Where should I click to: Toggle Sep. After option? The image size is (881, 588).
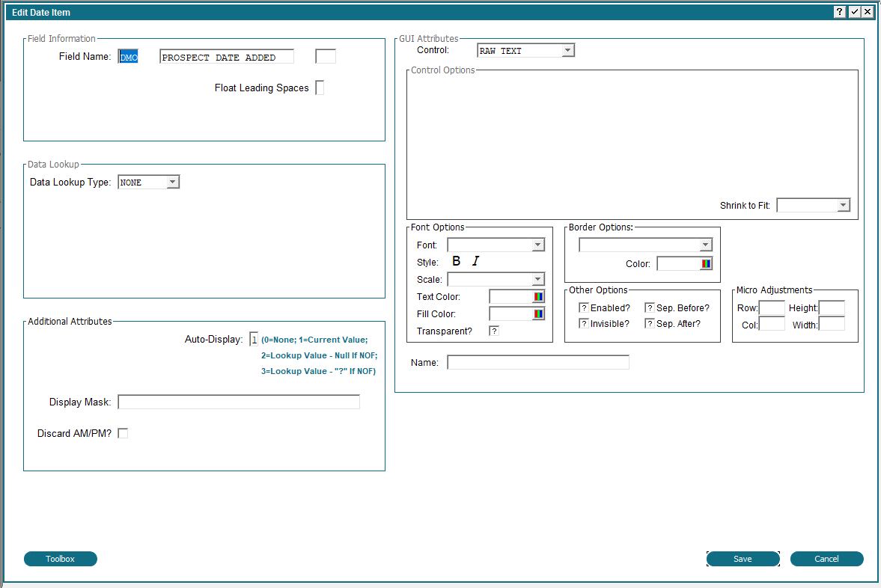650,323
